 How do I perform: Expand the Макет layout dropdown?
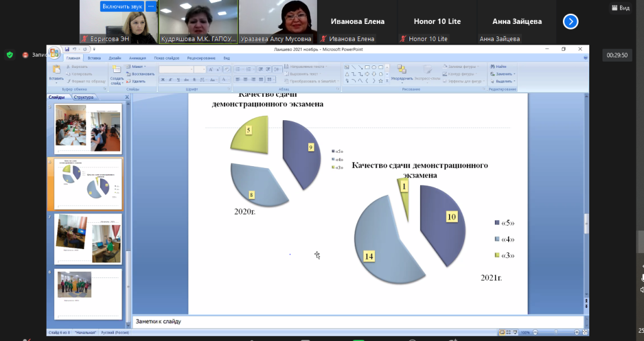(x=136, y=67)
